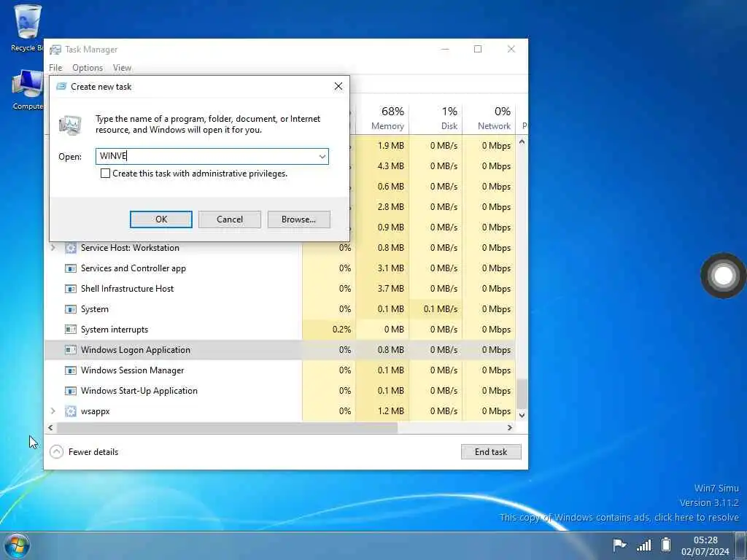
Task: Open the File menu in Task Manager
Action: (55, 68)
